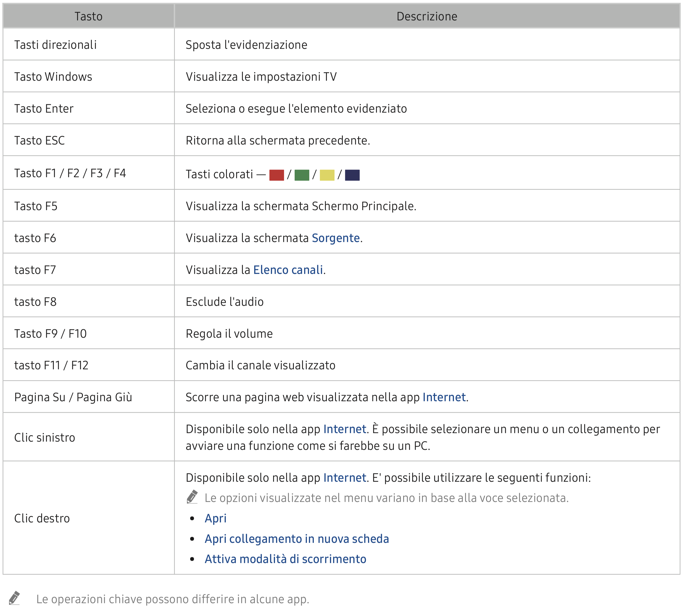The width and height of the screenshot is (685, 616).
Task: Click Ritorna alla schermata precedente text
Action: (x=278, y=141)
